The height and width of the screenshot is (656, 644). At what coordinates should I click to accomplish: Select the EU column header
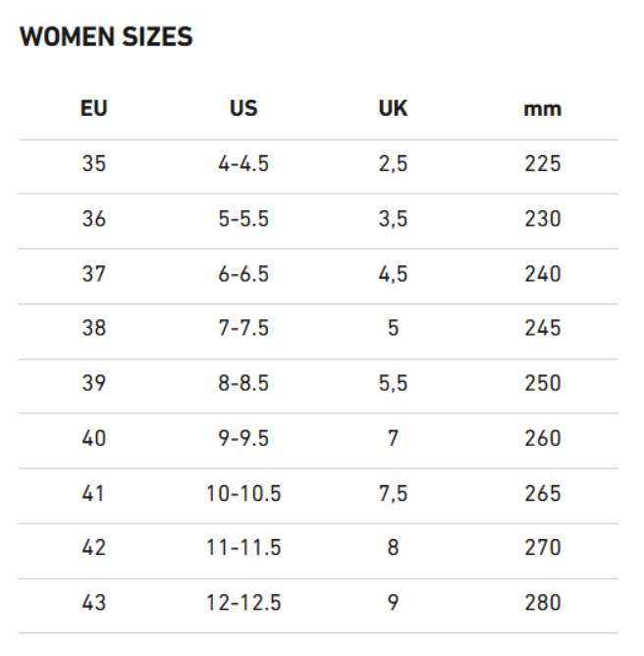[93, 108]
